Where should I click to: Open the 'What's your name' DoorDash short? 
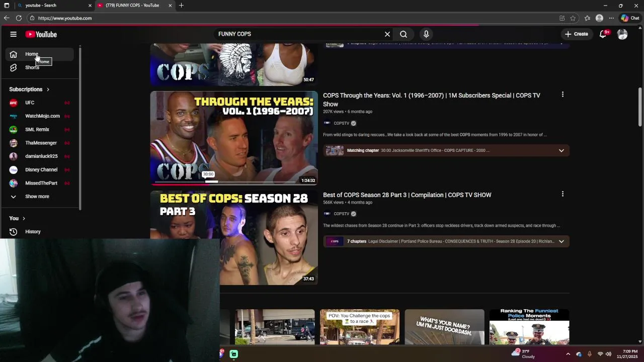coord(444,327)
